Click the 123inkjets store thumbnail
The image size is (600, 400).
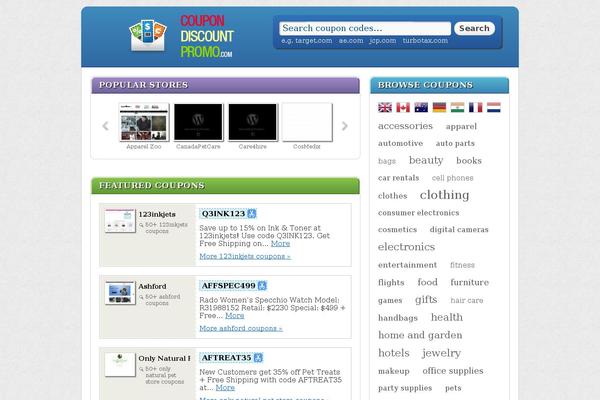(x=120, y=221)
